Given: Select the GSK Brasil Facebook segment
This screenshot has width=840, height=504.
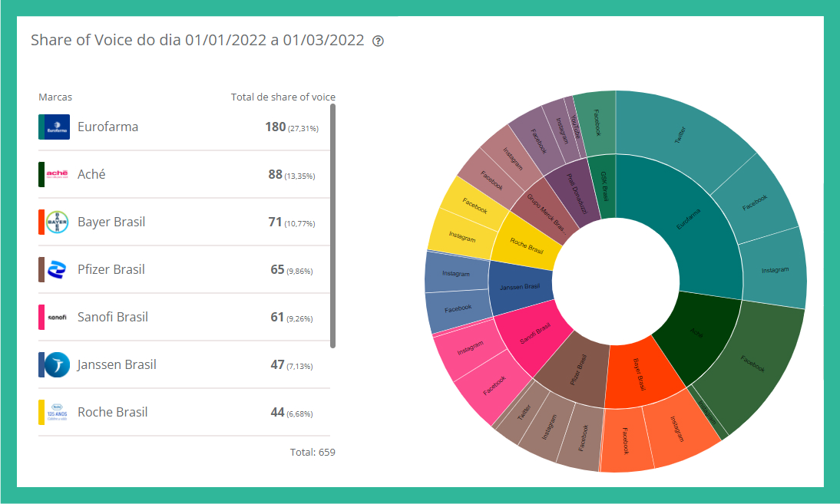Looking at the screenshot, I should [595, 121].
